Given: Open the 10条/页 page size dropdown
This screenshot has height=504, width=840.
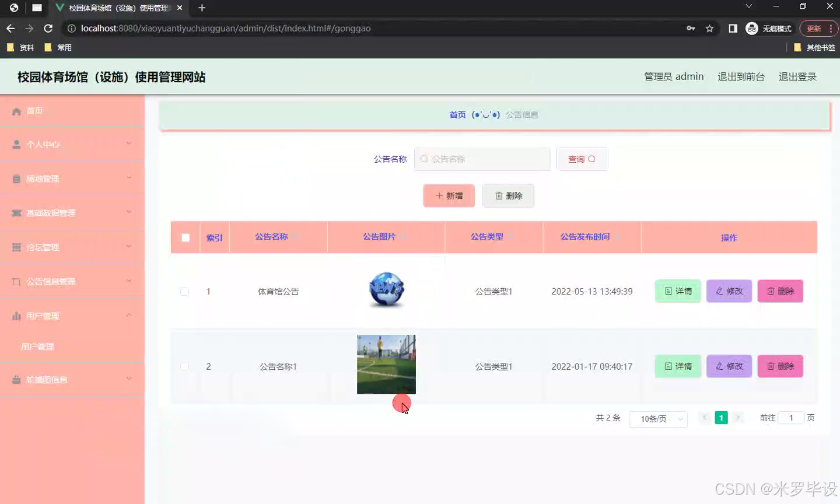Looking at the screenshot, I should tap(658, 418).
